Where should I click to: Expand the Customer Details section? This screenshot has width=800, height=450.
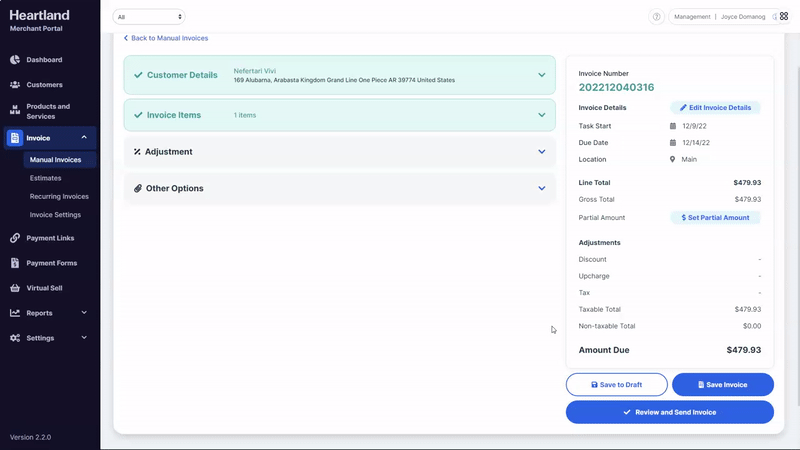[x=541, y=75]
